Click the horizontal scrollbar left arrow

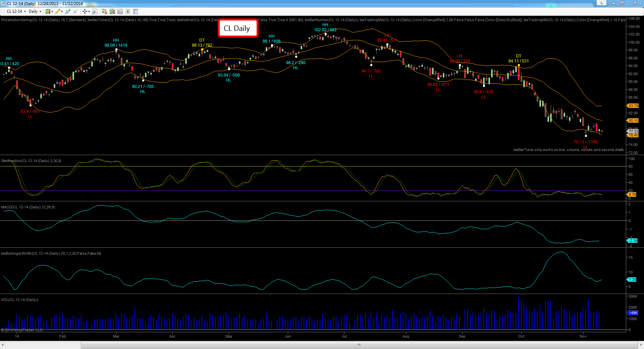[x=3, y=345]
